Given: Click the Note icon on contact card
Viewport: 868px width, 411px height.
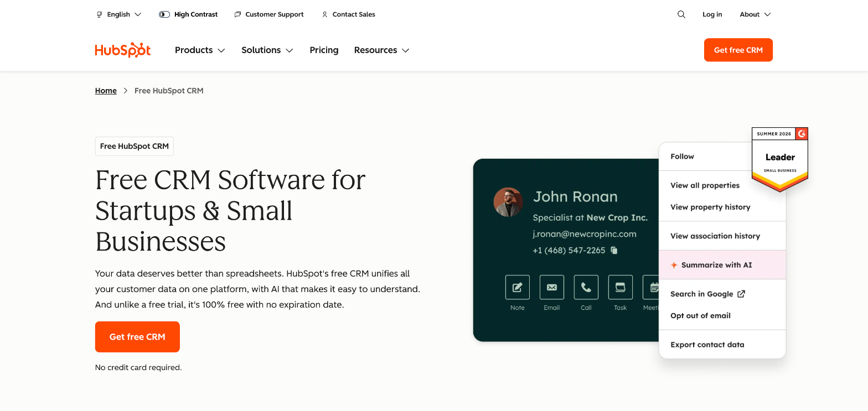Looking at the screenshot, I should point(518,287).
